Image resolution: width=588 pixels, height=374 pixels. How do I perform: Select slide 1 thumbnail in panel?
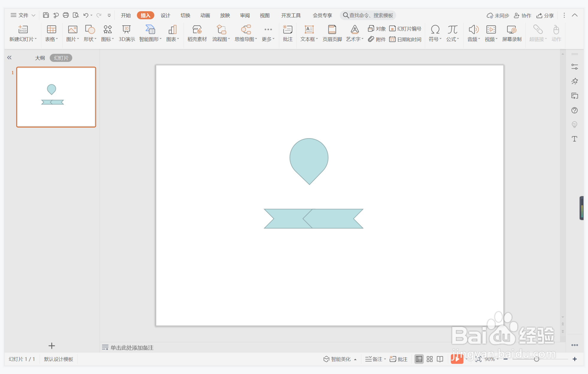pyautogui.click(x=56, y=97)
